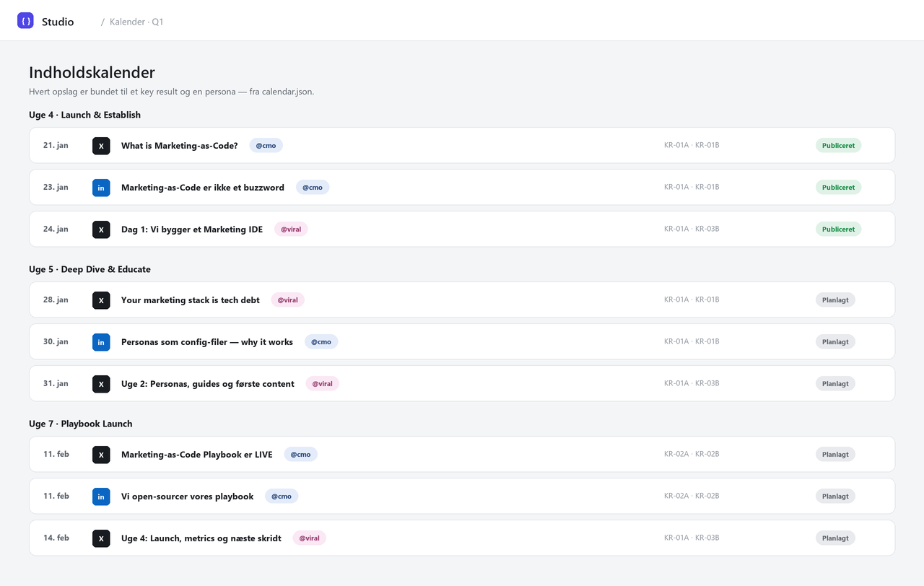This screenshot has width=924, height=586.
Task: Click the '14. feb' date
Action: pos(56,538)
